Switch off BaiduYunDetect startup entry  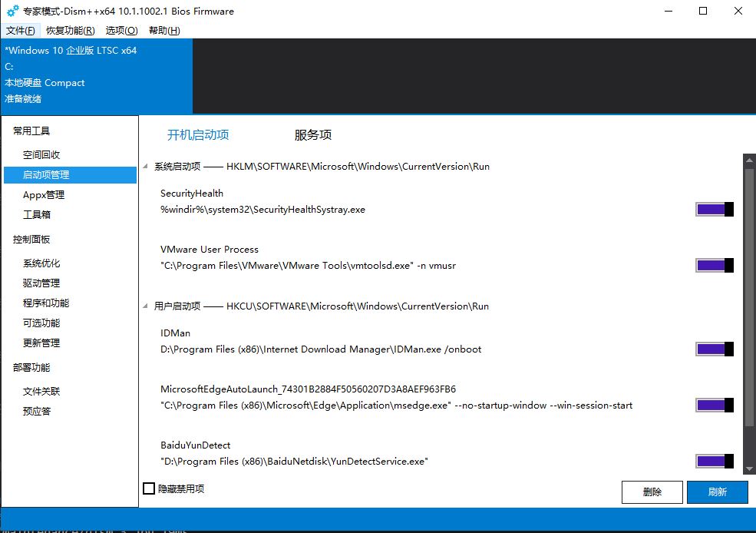click(715, 462)
